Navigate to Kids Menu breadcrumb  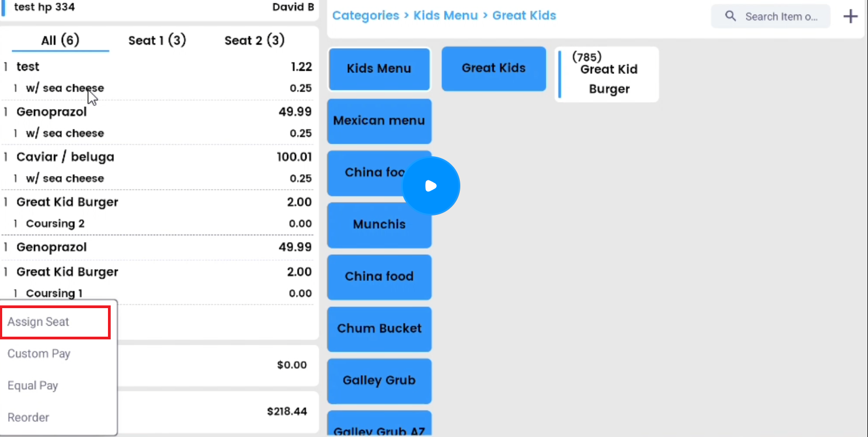click(446, 15)
